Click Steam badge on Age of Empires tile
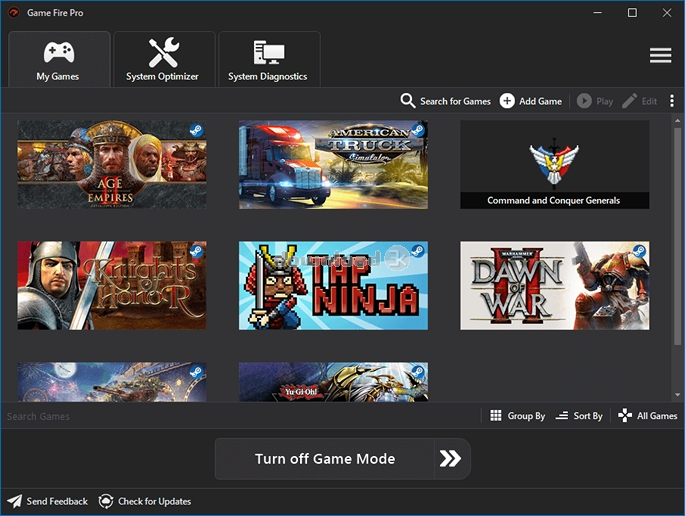The width and height of the screenshot is (685, 516). coord(197,130)
